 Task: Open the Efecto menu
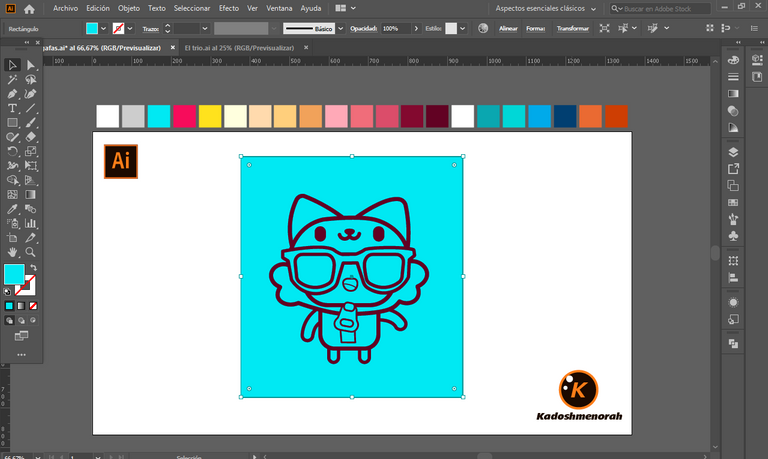click(229, 8)
